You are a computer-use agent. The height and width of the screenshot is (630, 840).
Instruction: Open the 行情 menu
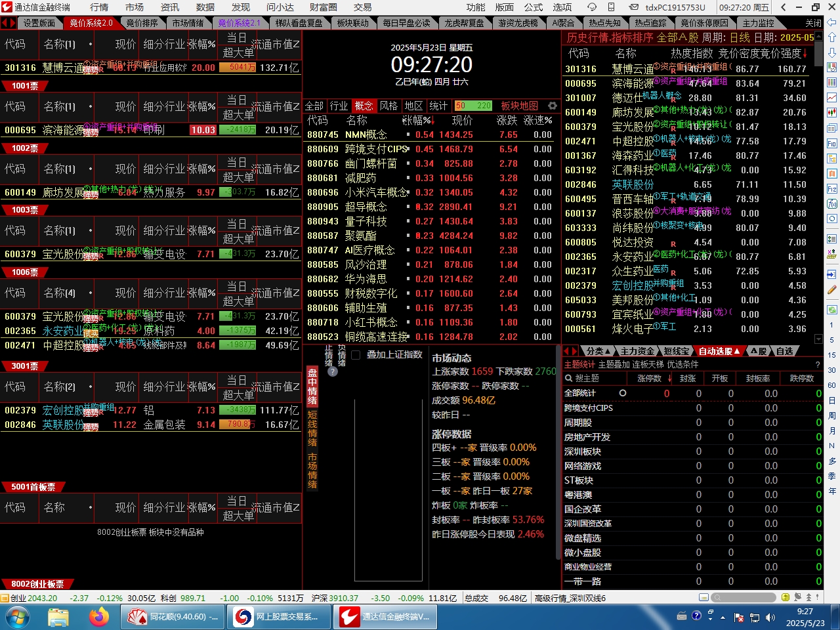(x=99, y=7)
